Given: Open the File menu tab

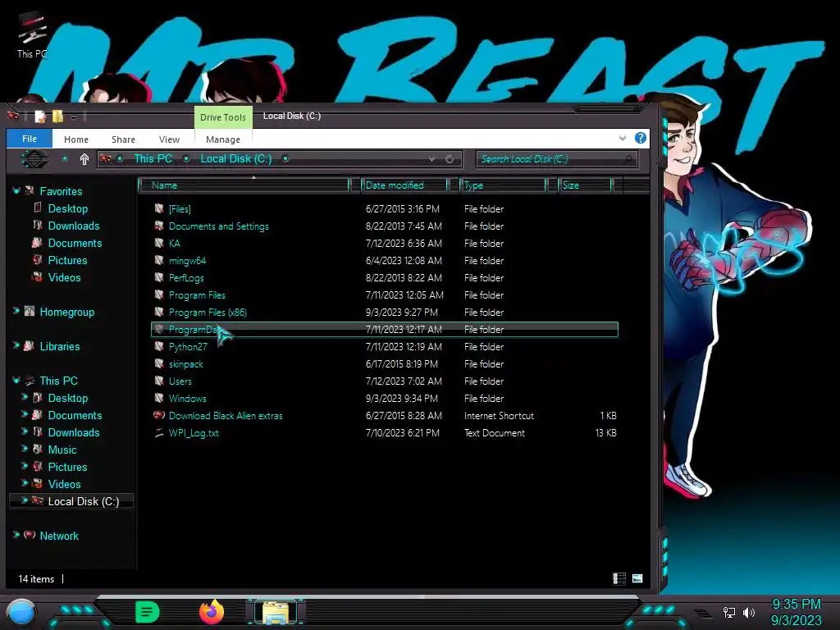Looking at the screenshot, I should (30, 139).
